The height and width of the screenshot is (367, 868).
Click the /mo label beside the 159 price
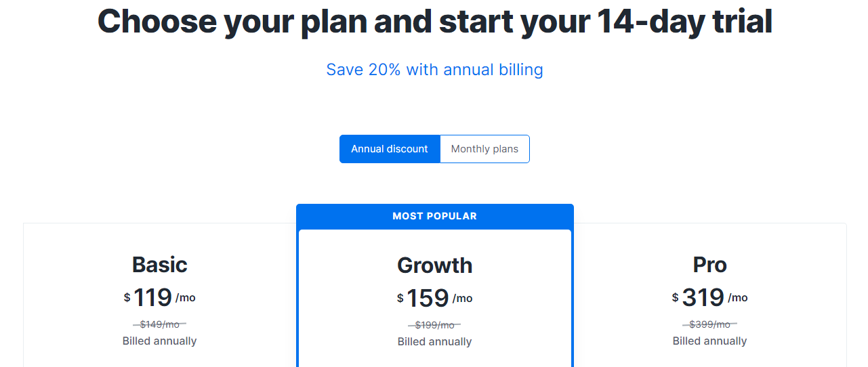463,298
